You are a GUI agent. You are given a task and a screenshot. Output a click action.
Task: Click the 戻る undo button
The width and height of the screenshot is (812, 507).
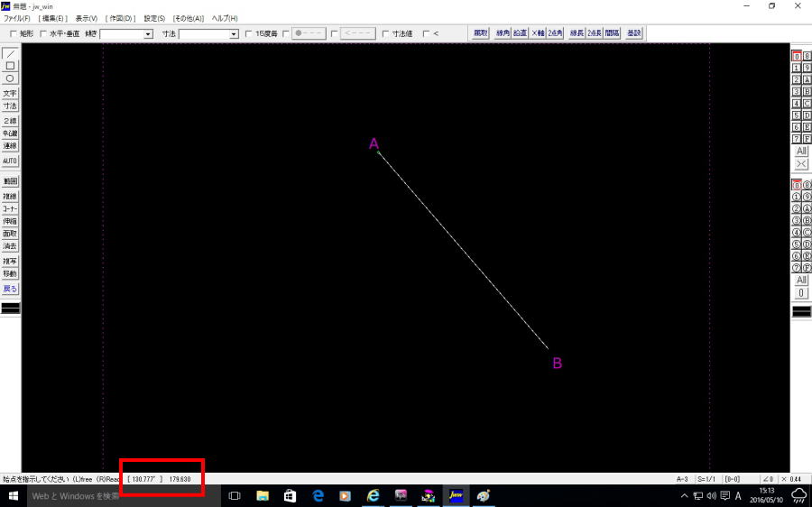point(10,289)
